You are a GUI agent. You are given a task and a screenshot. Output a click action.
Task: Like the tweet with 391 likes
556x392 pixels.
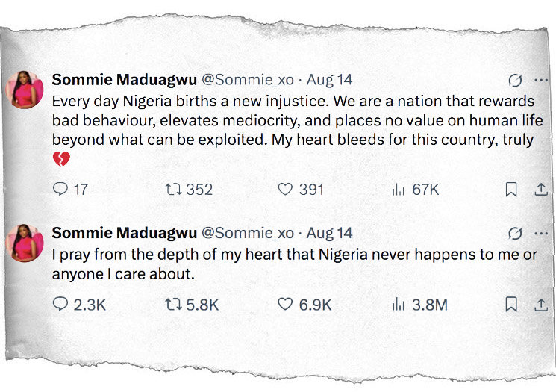pos(284,190)
